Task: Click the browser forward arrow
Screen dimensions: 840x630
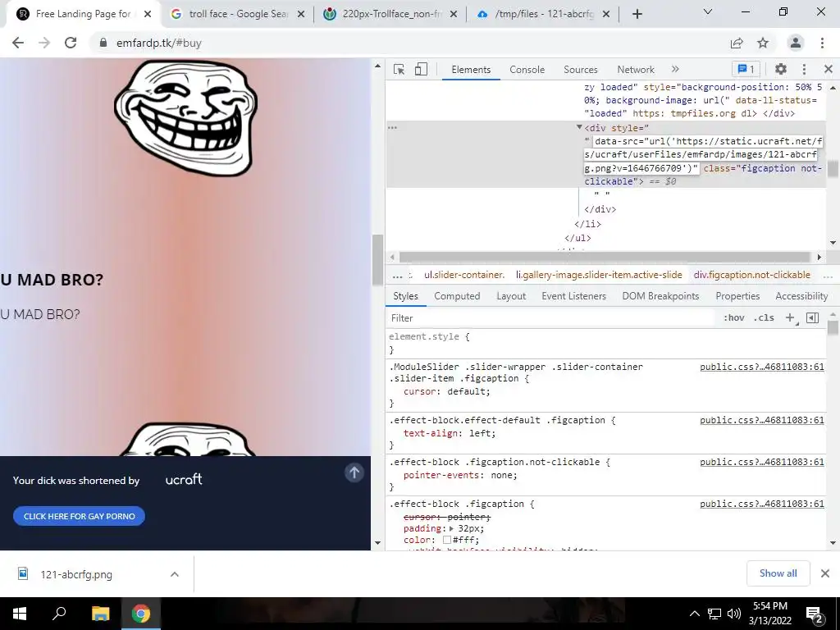Action: [44, 43]
